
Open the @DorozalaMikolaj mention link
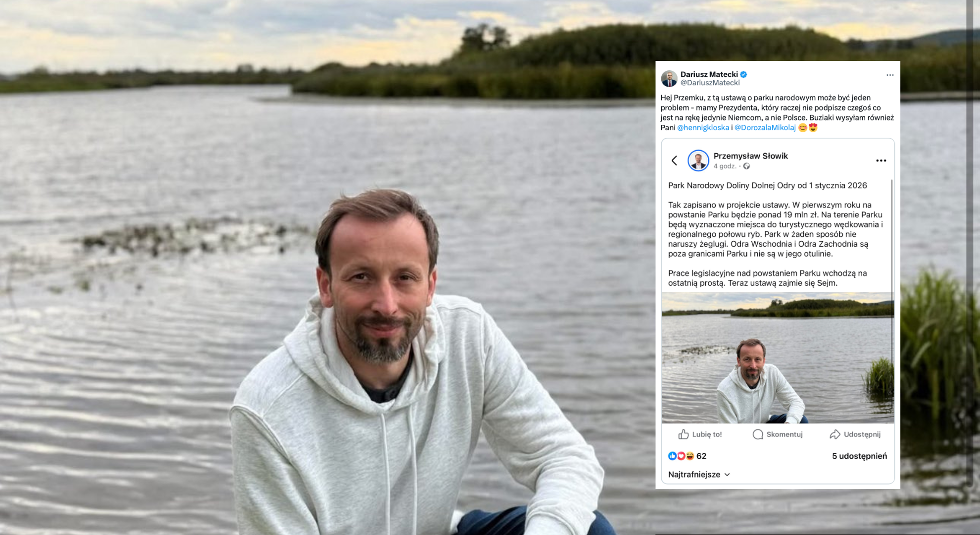coord(765,128)
